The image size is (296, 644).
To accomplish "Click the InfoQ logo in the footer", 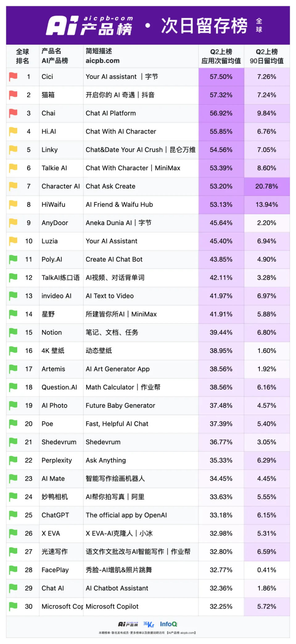I will (168, 624).
